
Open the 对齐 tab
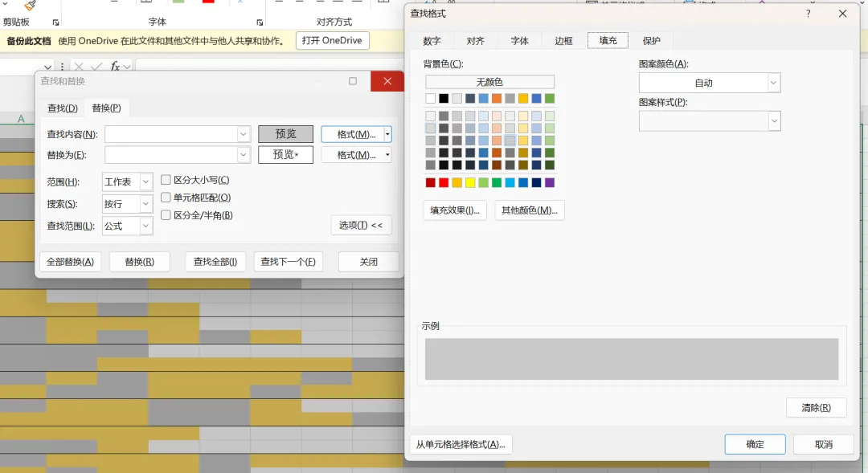pyautogui.click(x=476, y=41)
